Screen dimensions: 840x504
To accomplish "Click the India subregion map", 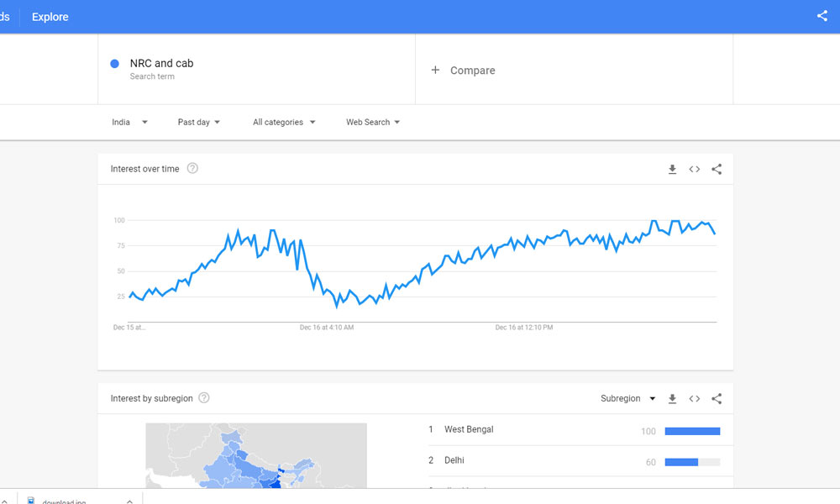I will pyautogui.click(x=256, y=455).
